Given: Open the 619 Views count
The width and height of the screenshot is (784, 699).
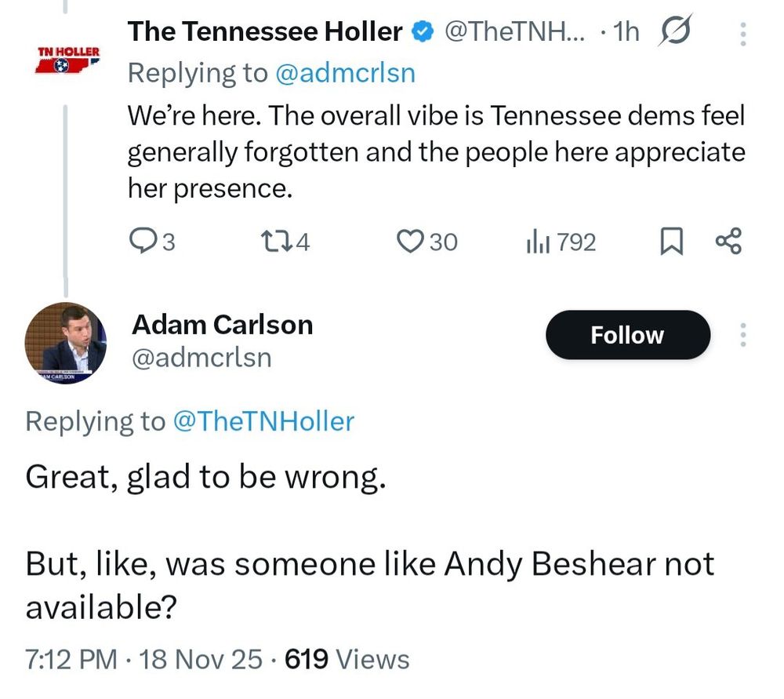Looking at the screenshot, I should [x=347, y=659].
